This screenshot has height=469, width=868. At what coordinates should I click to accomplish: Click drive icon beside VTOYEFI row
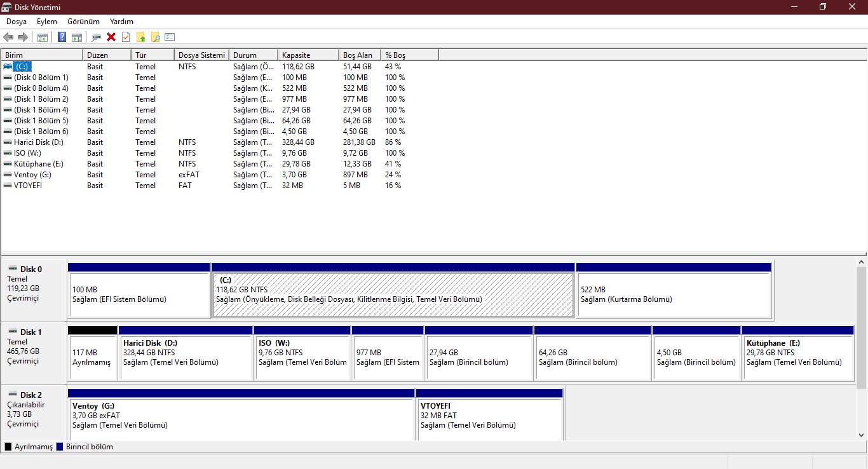(x=8, y=186)
